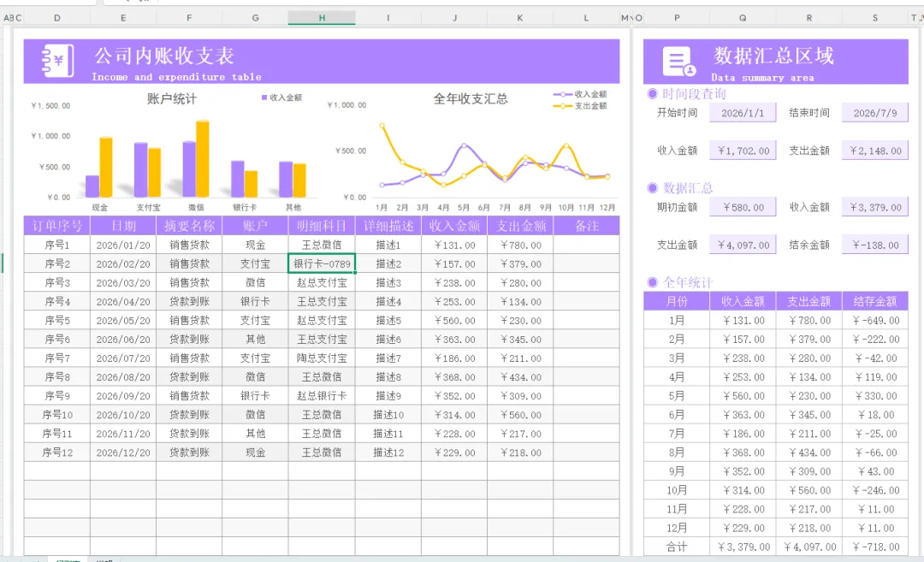Select the cell 序号1
Viewport: 924px width, 562px height.
click(x=57, y=245)
